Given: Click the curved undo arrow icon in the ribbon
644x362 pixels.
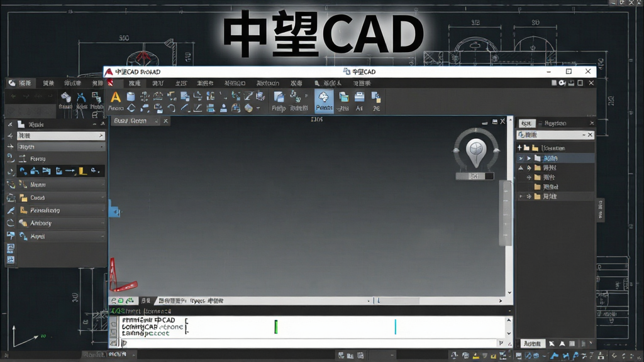Looking at the screenshot, I should (171, 108).
